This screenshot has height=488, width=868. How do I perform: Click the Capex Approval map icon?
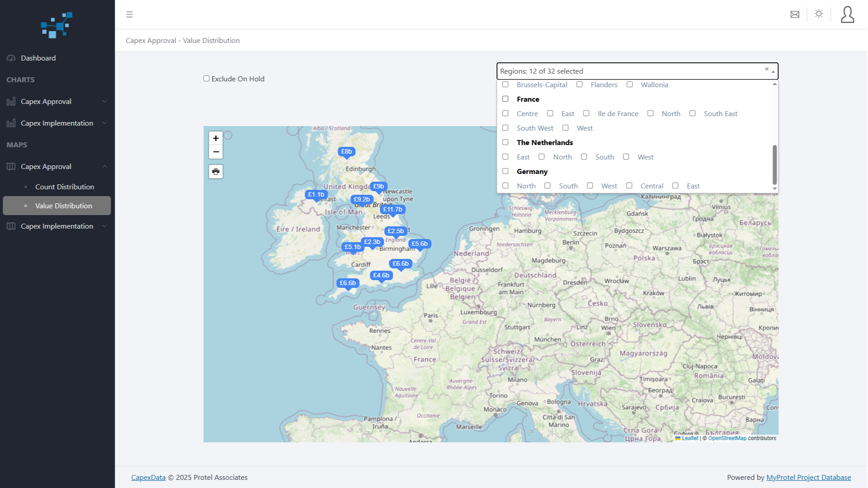[11, 167]
